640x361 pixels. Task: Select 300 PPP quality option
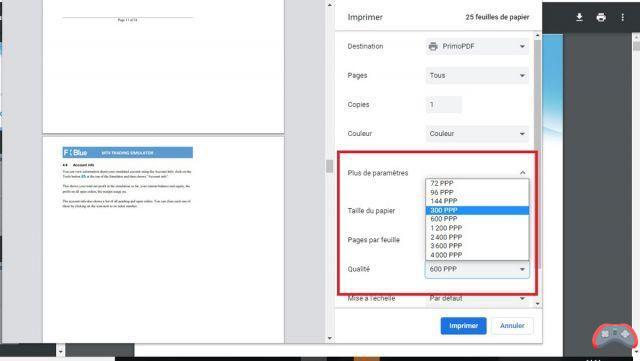pyautogui.click(x=477, y=210)
